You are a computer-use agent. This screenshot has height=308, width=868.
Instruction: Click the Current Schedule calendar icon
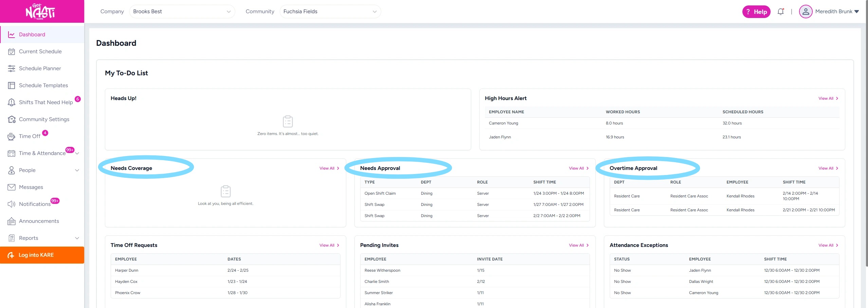click(x=12, y=52)
